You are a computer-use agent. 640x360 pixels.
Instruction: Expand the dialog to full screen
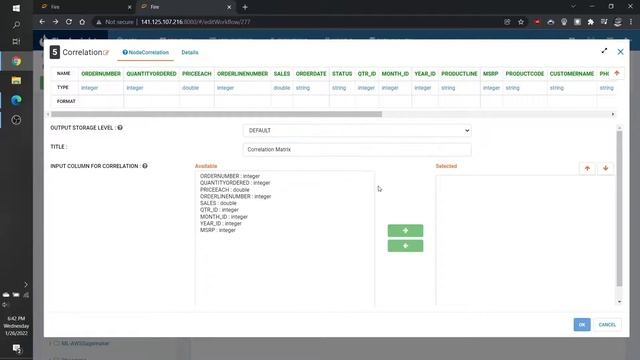(x=604, y=51)
